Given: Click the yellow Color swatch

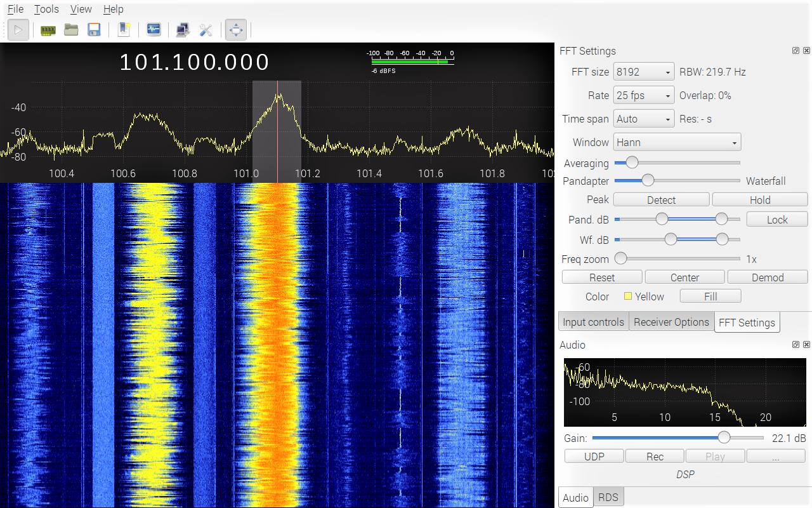Looking at the screenshot, I should [628, 297].
